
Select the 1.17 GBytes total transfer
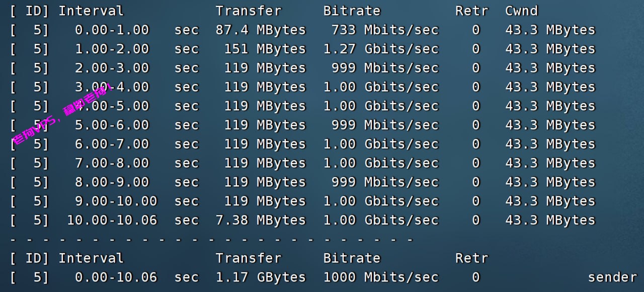point(261,277)
